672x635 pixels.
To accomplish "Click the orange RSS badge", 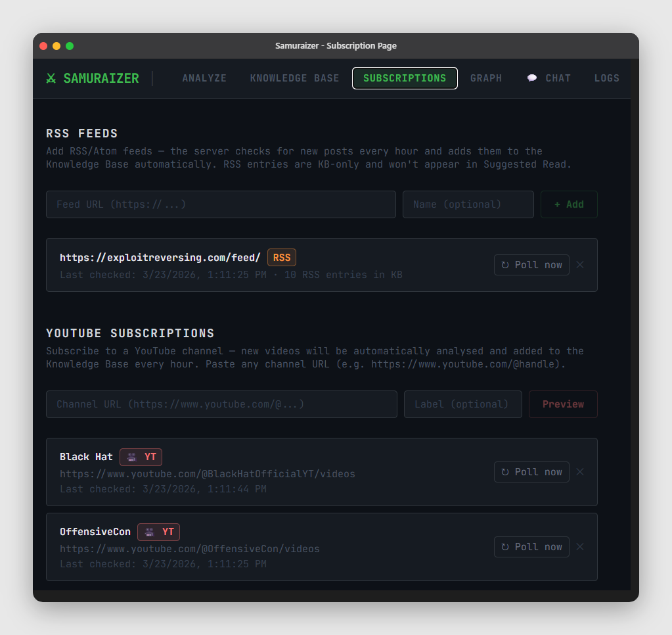I will tap(282, 258).
